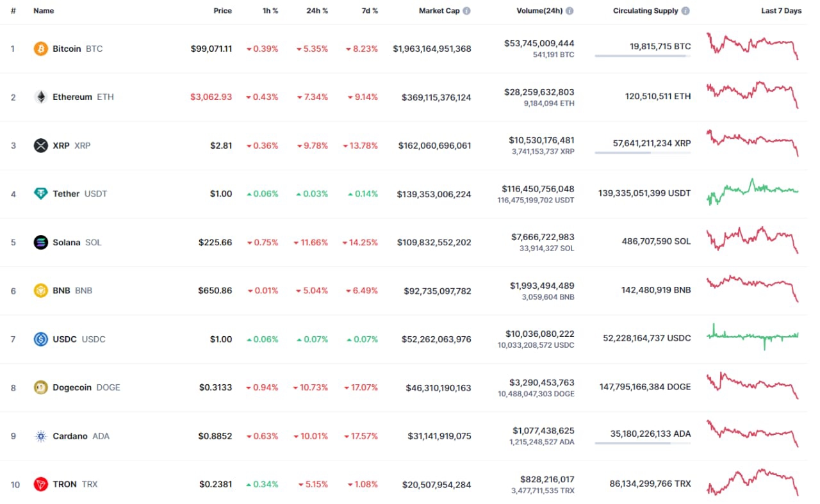Click the Bitcoin coin logo icon
The width and height of the screenshot is (820, 504).
pyautogui.click(x=41, y=49)
